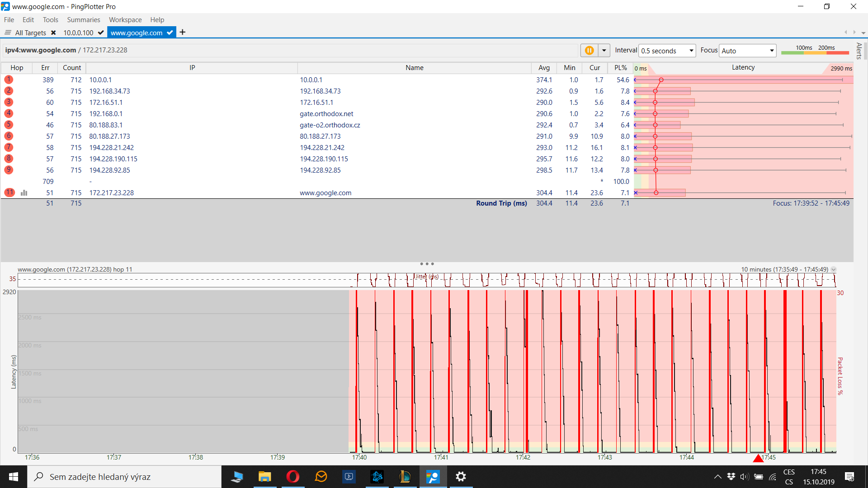Viewport: 868px width, 488px height.
Task: Click the All Targets list icon
Action: (8, 33)
